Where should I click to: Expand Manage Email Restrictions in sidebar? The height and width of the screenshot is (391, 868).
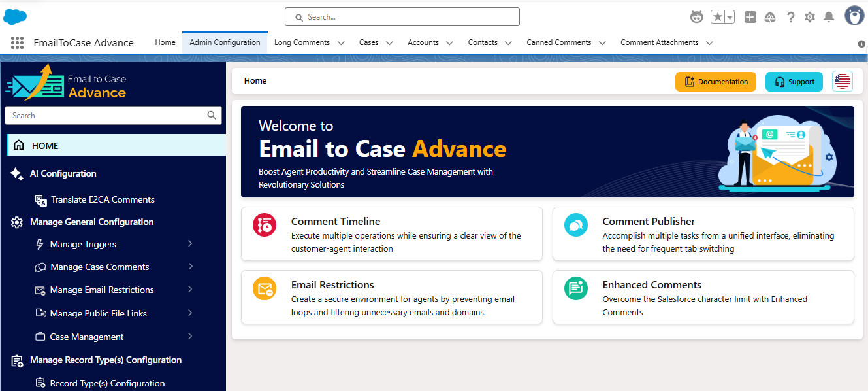[190, 290]
